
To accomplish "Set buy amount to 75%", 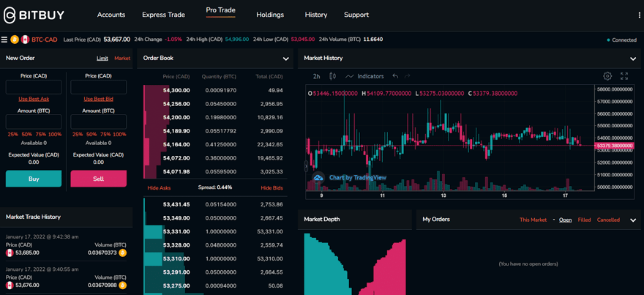I will coord(41,135).
